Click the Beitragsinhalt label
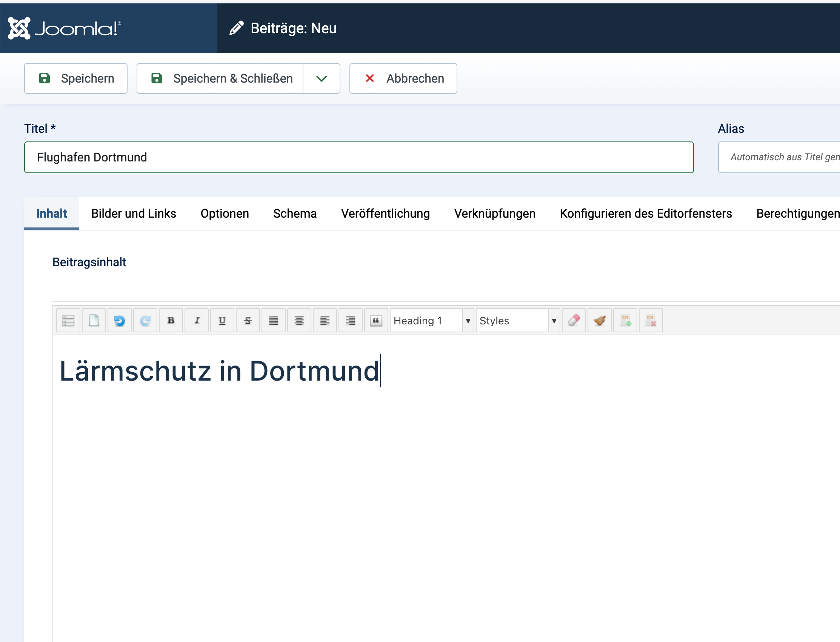Viewport: 840px width, 642px height. point(89,262)
